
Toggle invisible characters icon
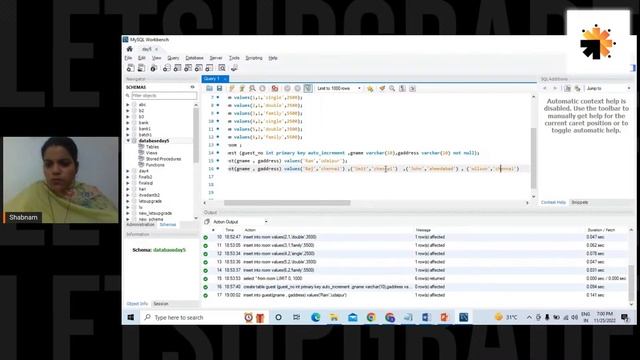pos(402,89)
